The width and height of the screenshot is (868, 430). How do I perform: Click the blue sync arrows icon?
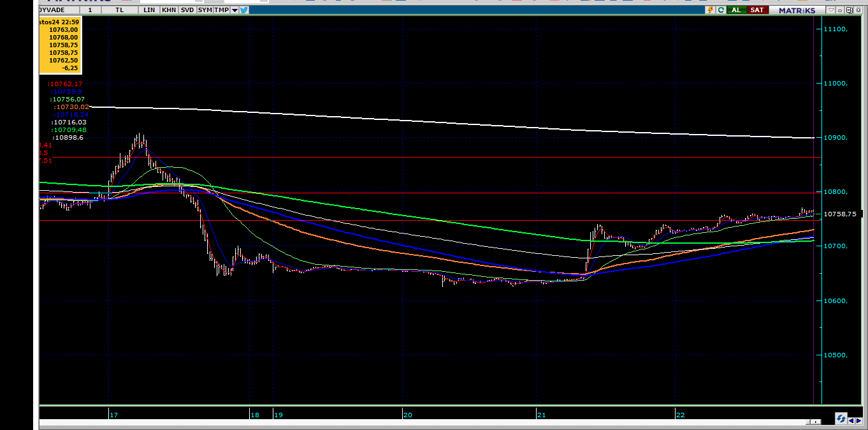[x=841, y=418]
